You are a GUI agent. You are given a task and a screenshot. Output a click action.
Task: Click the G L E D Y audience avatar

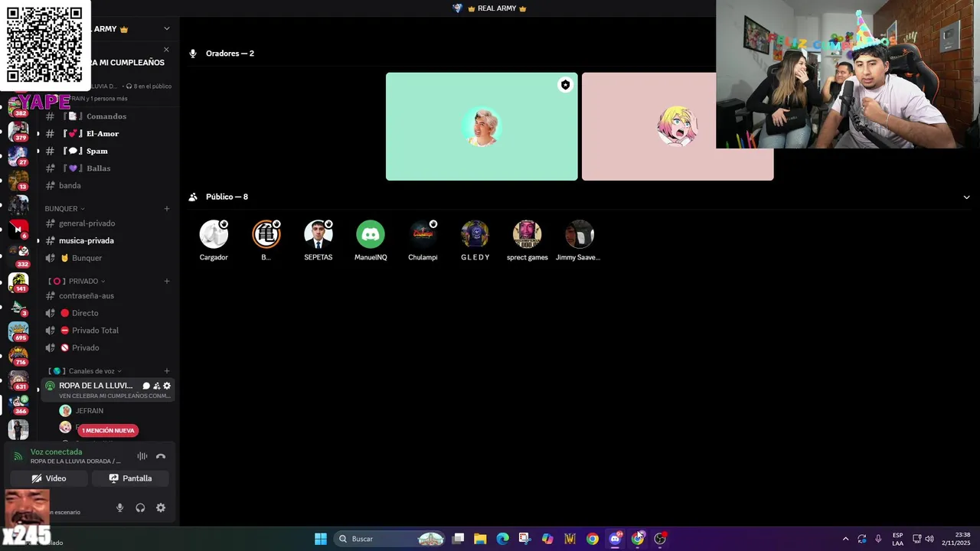click(x=475, y=234)
